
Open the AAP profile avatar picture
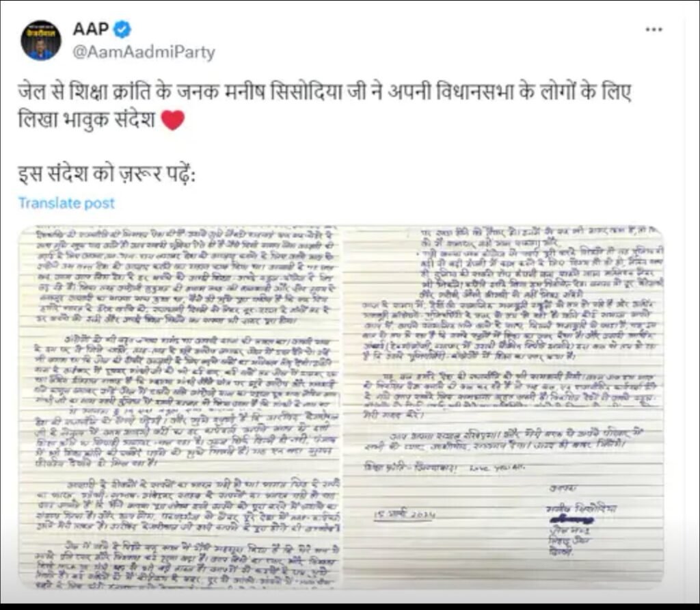[x=40, y=40]
